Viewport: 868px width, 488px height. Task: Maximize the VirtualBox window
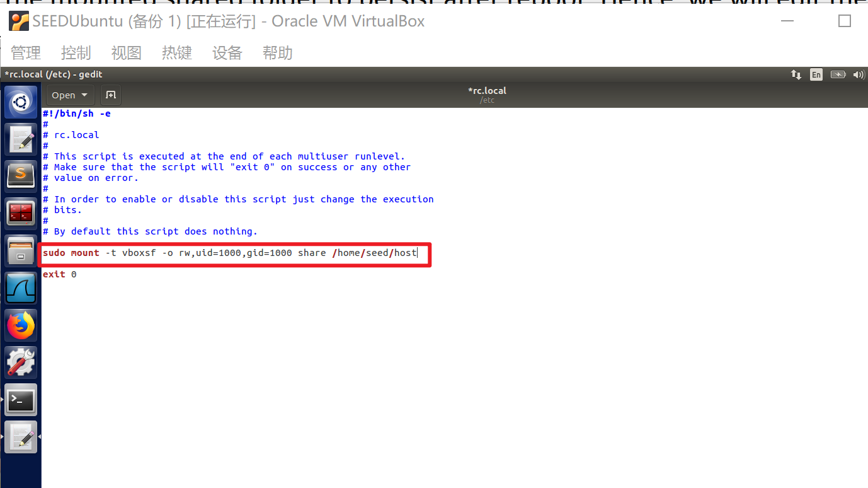coord(845,21)
